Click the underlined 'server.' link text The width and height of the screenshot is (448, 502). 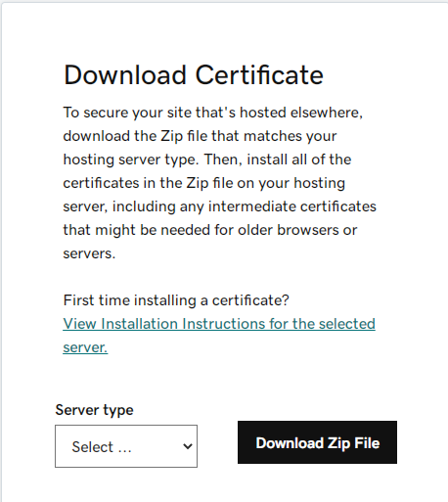coord(85,347)
